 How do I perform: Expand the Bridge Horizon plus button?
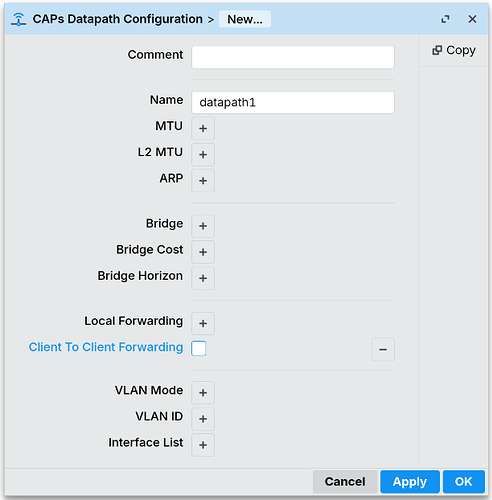click(203, 278)
